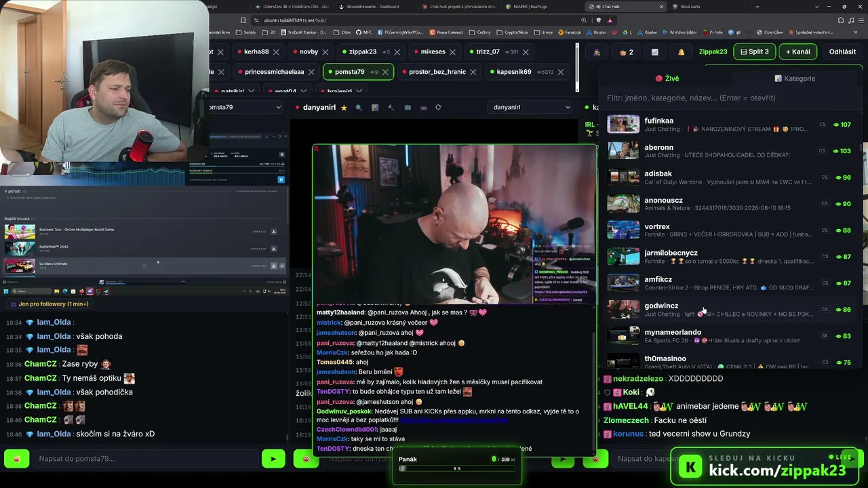Click the danyanirl stream video preview

click(454, 224)
